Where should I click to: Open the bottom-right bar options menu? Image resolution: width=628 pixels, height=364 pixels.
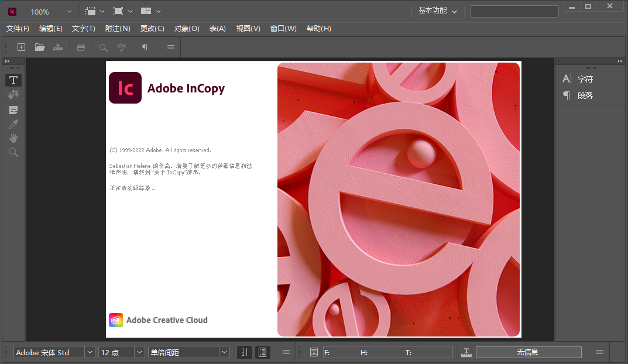(599, 352)
